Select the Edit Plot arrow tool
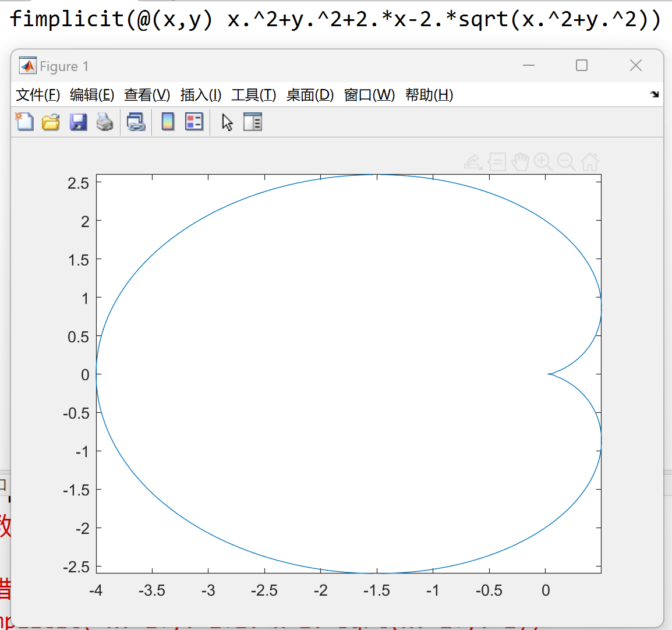 (x=227, y=122)
